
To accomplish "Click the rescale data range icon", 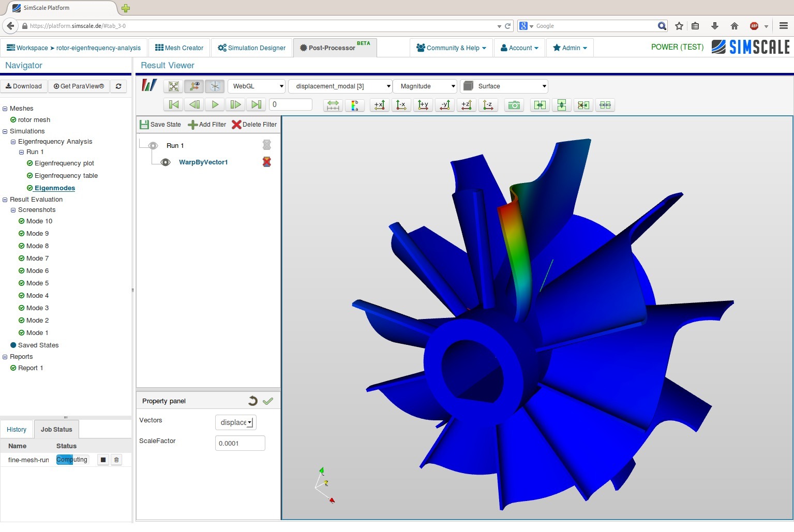I will [x=333, y=105].
